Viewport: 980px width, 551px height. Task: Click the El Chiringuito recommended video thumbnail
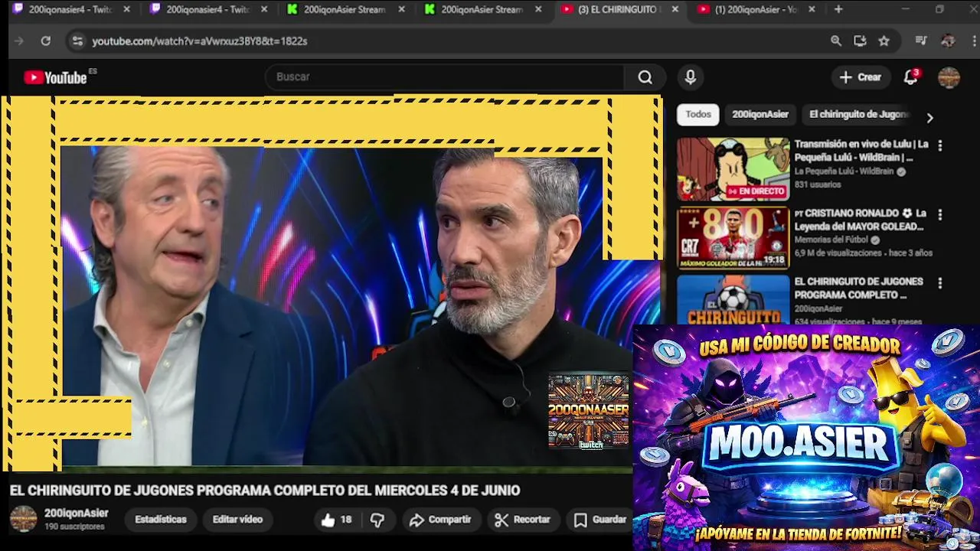(x=733, y=300)
